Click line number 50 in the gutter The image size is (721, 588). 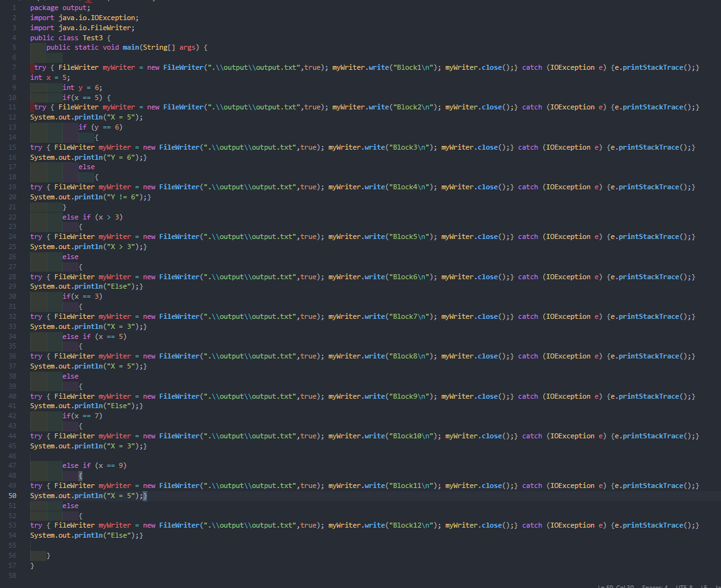[13, 496]
